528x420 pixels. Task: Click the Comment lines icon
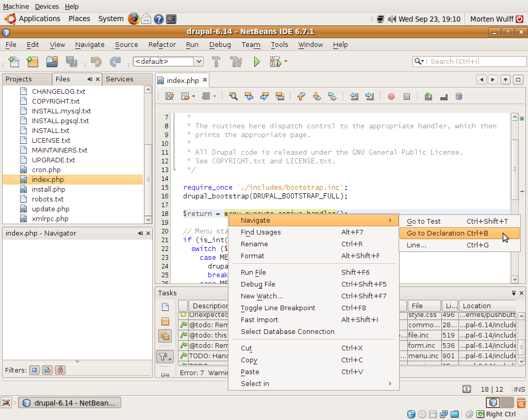coord(428,96)
